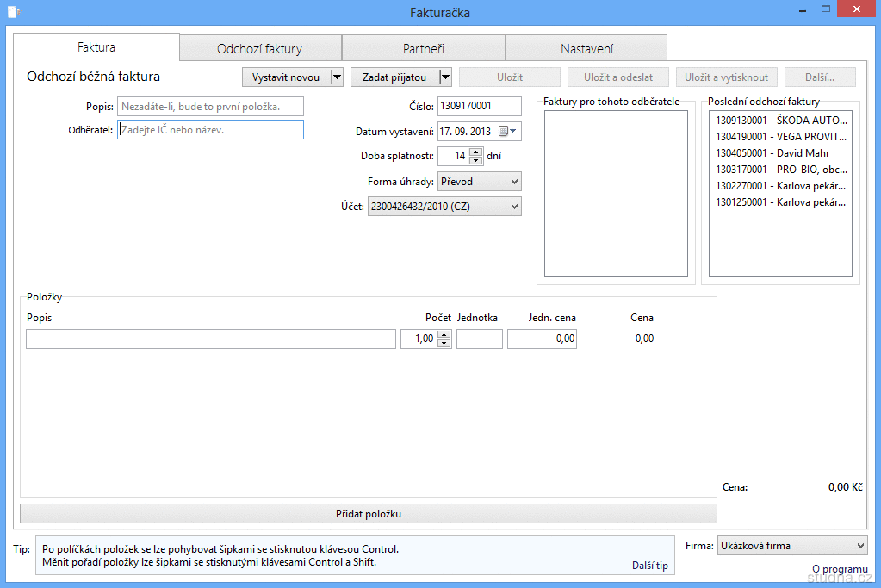Expand the Zadat přijatou split arrow
The height and width of the screenshot is (588, 881).
click(x=445, y=77)
